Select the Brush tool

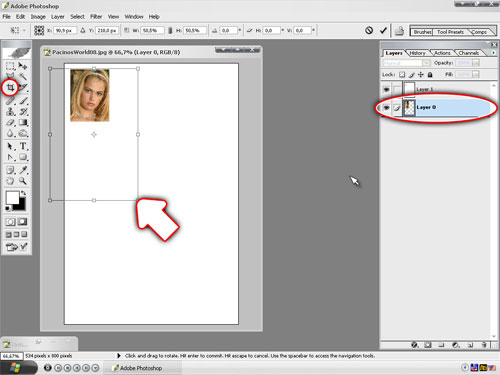pyautogui.click(x=23, y=100)
